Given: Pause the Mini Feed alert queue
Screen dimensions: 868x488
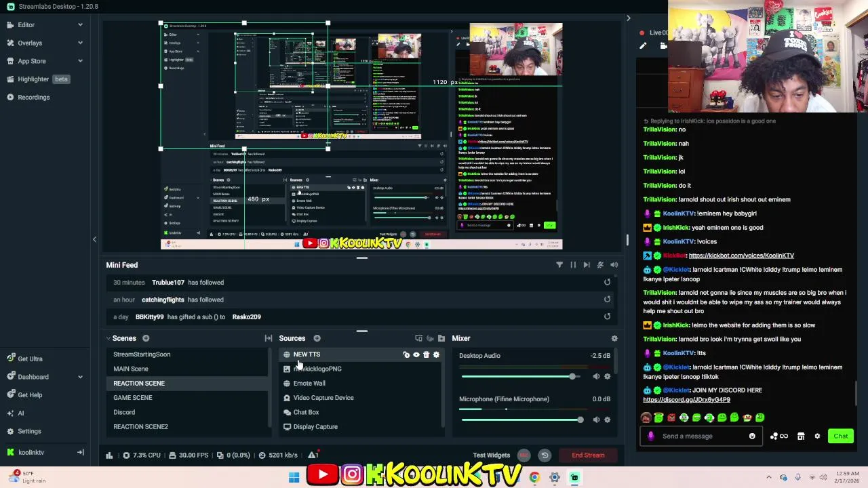Looking at the screenshot, I should 573,265.
